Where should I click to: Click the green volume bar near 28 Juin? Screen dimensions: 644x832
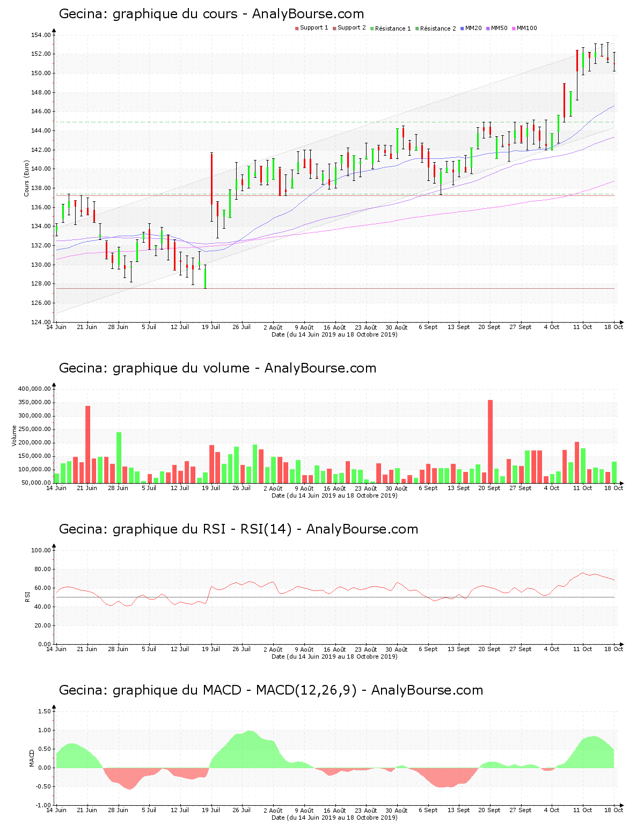[119, 457]
